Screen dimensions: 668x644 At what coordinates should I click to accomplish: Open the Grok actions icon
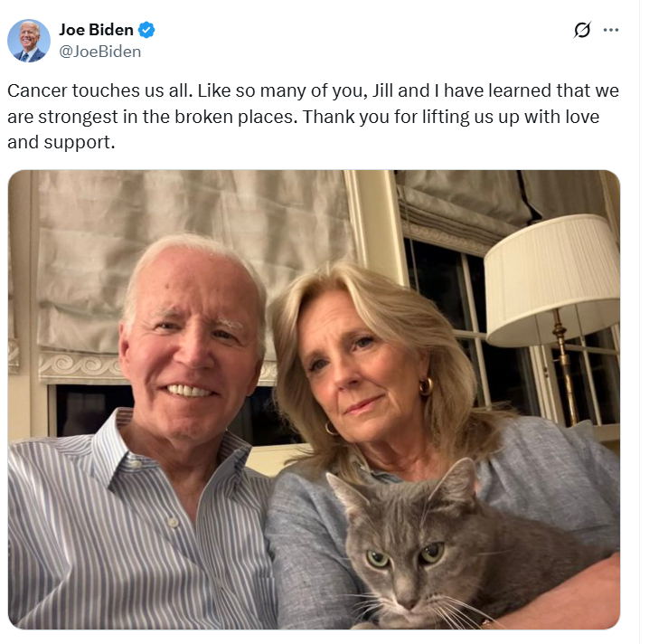[x=583, y=30]
